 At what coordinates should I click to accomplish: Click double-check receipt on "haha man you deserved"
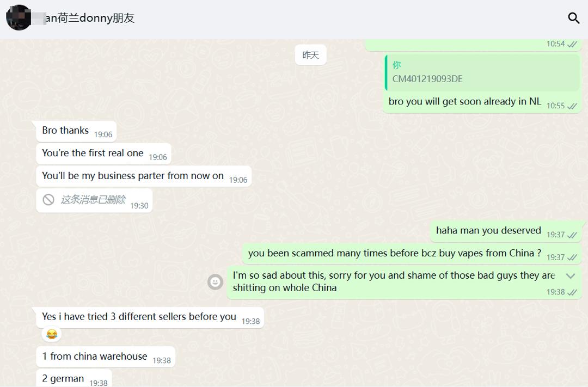coord(572,235)
